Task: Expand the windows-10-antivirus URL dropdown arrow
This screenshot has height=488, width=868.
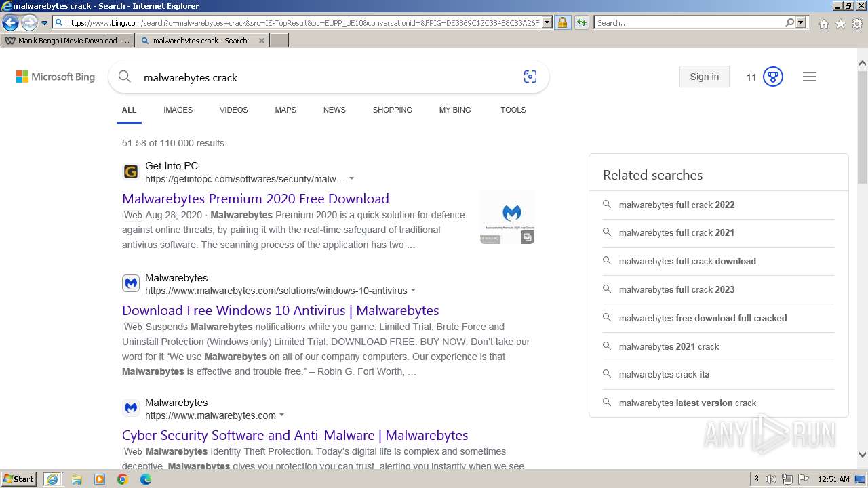Action: pos(413,291)
